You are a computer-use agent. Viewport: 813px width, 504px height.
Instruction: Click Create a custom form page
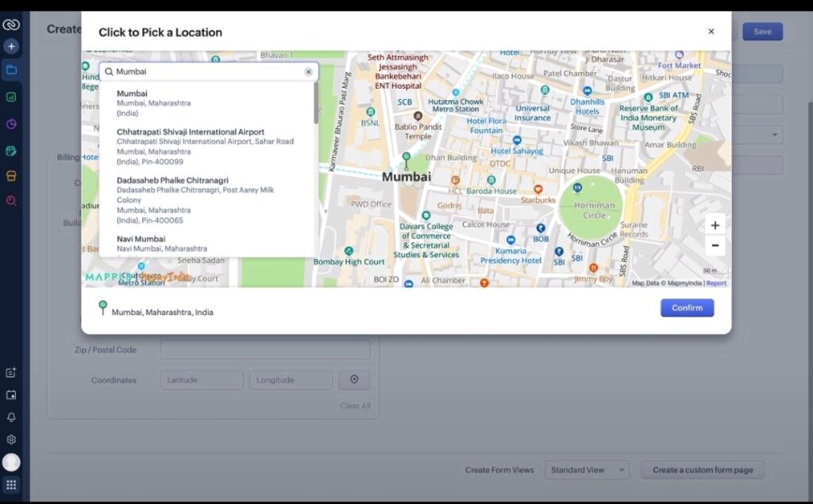tap(703, 470)
